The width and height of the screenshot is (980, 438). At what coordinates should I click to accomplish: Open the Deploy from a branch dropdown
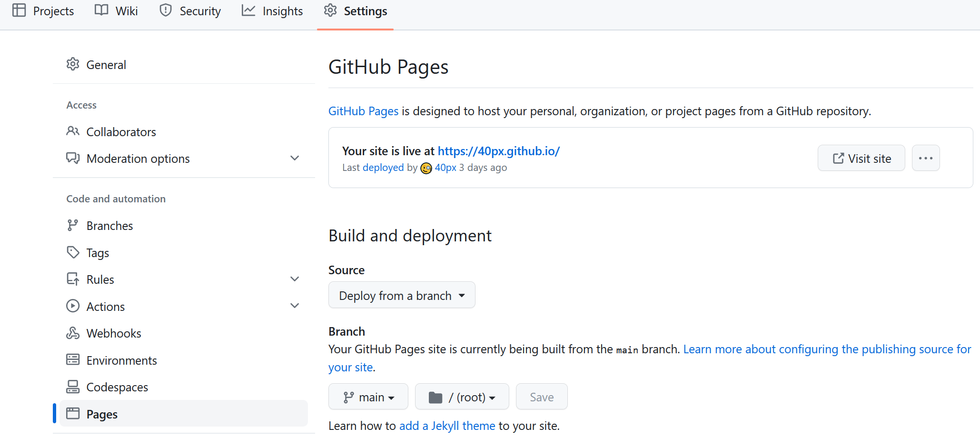tap(401, 295)
